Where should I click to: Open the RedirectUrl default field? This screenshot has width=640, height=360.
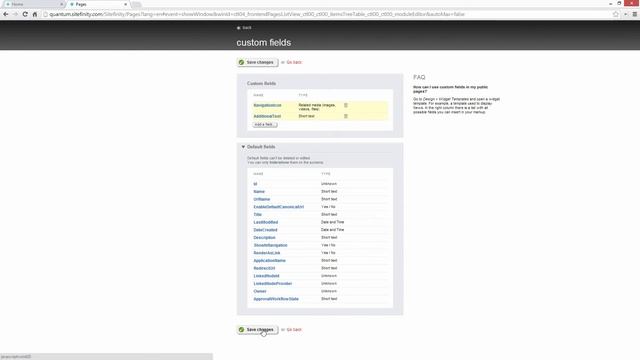click(264, 268)
